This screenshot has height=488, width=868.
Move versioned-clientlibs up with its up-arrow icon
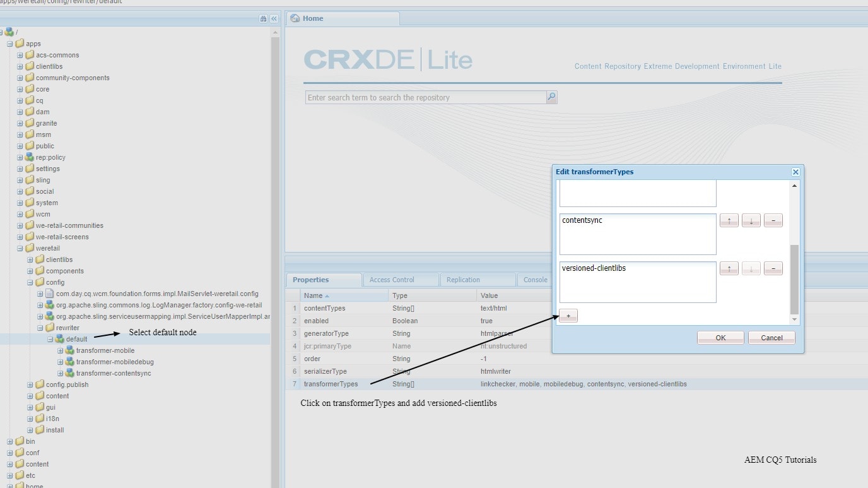coord(729,268)
